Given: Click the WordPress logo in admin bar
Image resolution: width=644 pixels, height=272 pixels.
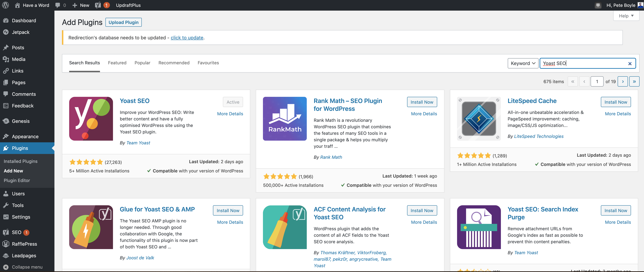Looking at the screenshot, I should [5, 5].
